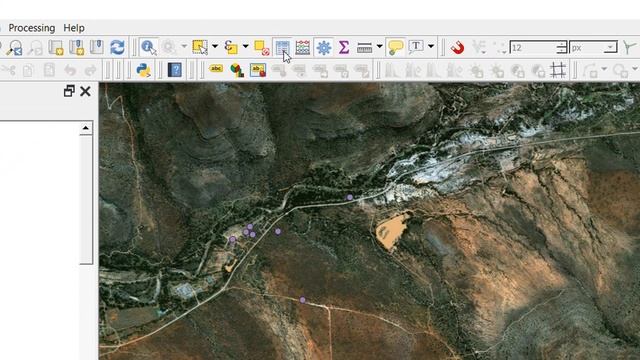Image resolution: width=640 pixels, height=360 pixels.
Task: Select Features by area tool
Action: click(200, 47)
